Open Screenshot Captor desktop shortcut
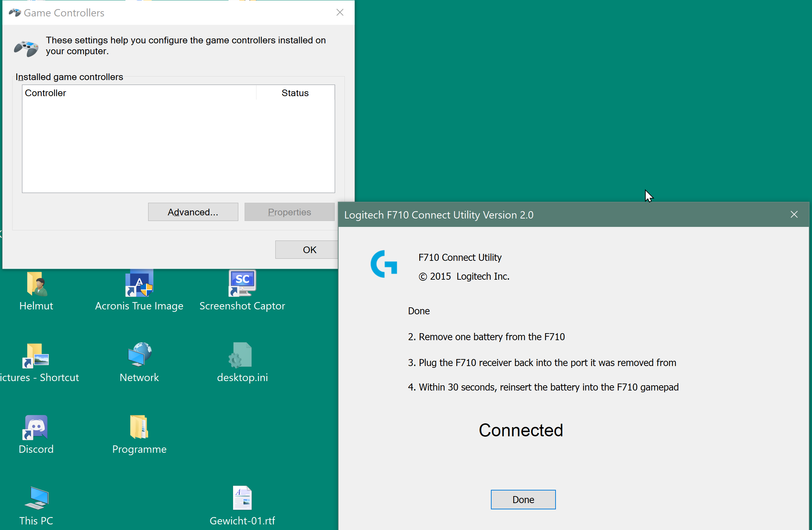Screen dimensions: 812x530 tap(242, 284)
